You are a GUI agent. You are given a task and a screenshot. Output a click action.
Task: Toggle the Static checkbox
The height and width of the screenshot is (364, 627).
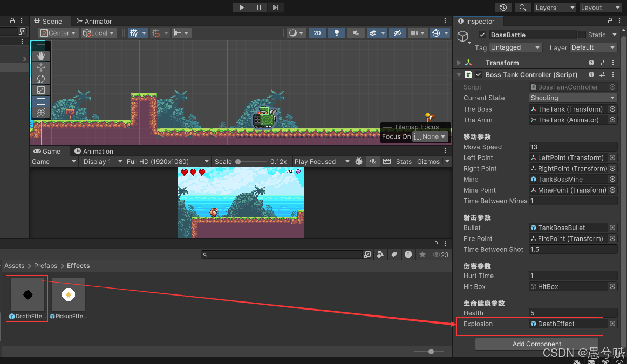click(582, 35)
